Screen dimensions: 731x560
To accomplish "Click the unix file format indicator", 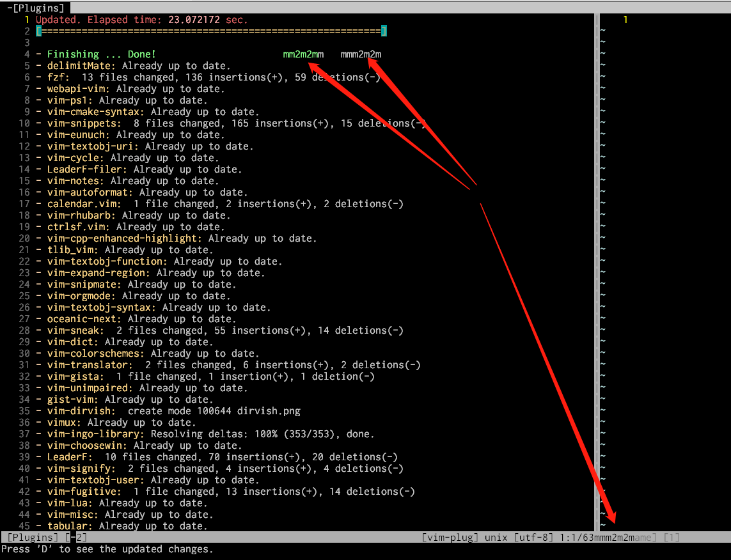I will 496,538.
